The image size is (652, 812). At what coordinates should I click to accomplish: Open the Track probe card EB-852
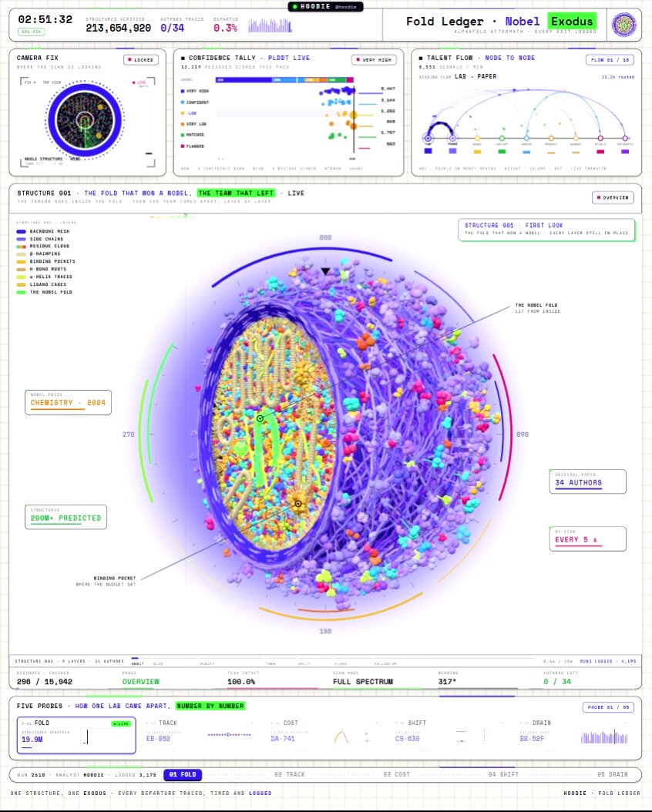tap(200, 736)
